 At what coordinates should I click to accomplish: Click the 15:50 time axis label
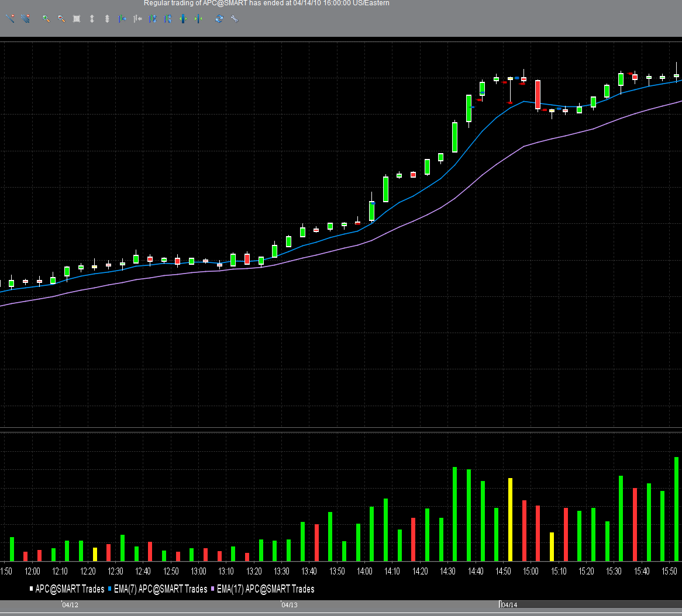click(x=669, y=571)
